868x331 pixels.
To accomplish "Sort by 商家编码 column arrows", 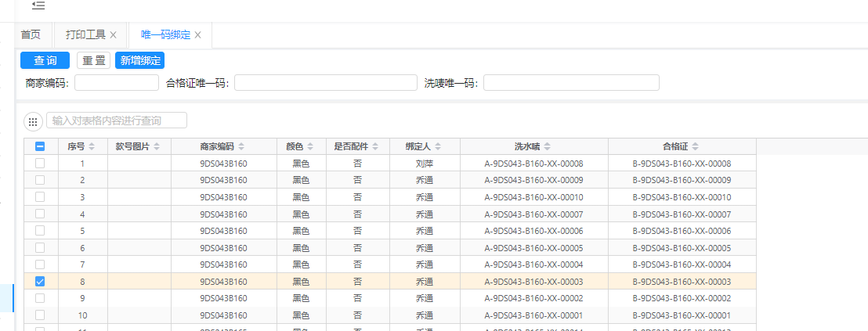I will click(x=241, y=146).
